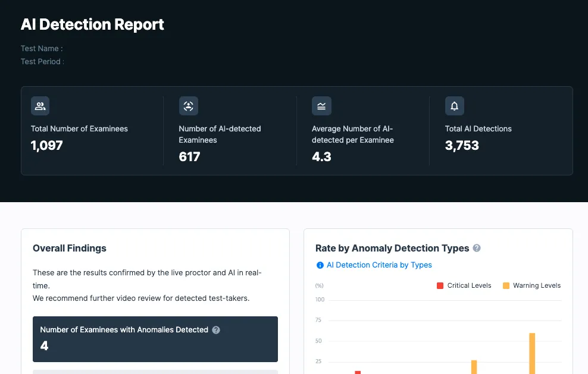Click the Overall Findings heading

tap(70, 248)
